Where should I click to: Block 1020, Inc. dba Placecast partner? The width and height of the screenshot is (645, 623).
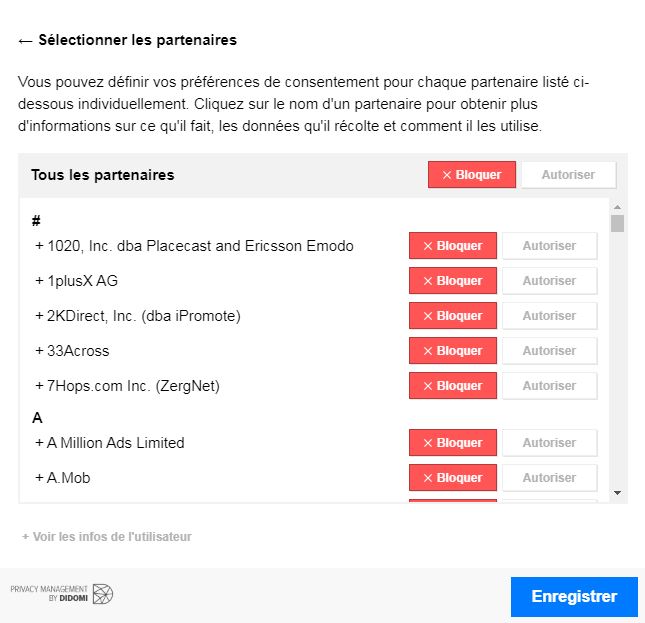(452, 246)
